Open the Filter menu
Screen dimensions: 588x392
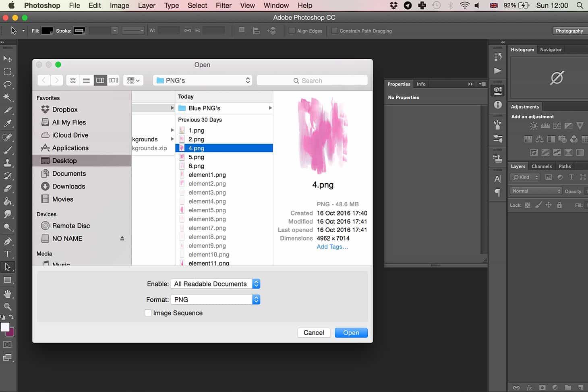[x=224, y=6]
